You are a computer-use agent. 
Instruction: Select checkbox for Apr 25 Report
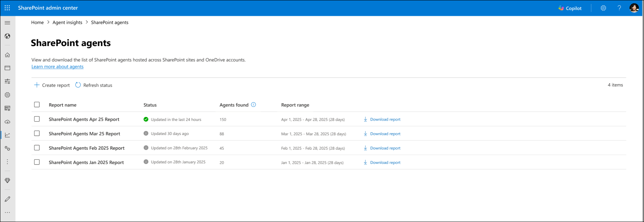[x=37, y=119]
